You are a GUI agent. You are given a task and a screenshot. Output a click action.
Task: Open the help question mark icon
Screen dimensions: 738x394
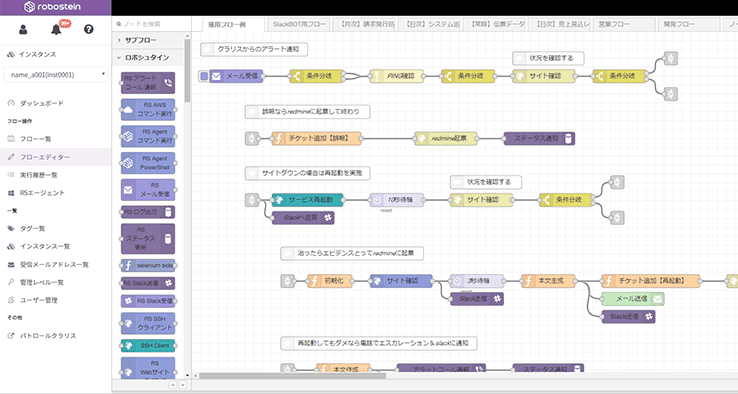pyautogui.click(x=88, y=29)
